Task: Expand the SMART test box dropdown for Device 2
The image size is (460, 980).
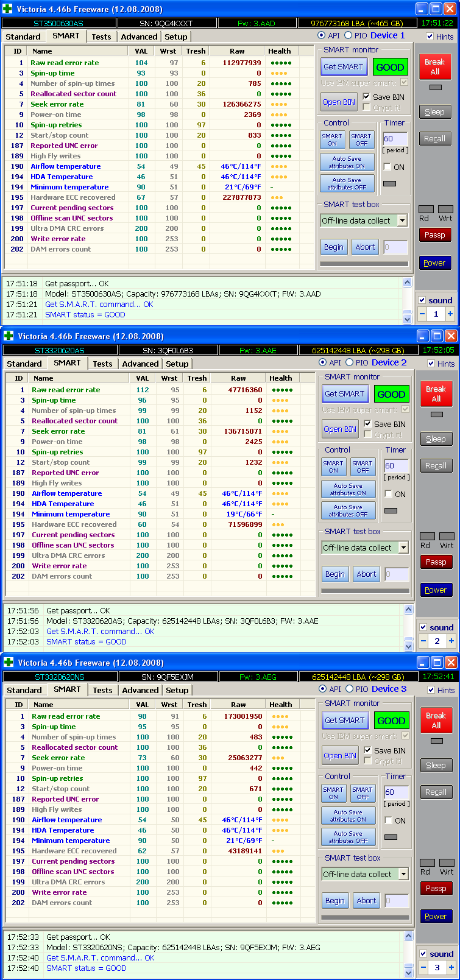Action: point(403,548)
